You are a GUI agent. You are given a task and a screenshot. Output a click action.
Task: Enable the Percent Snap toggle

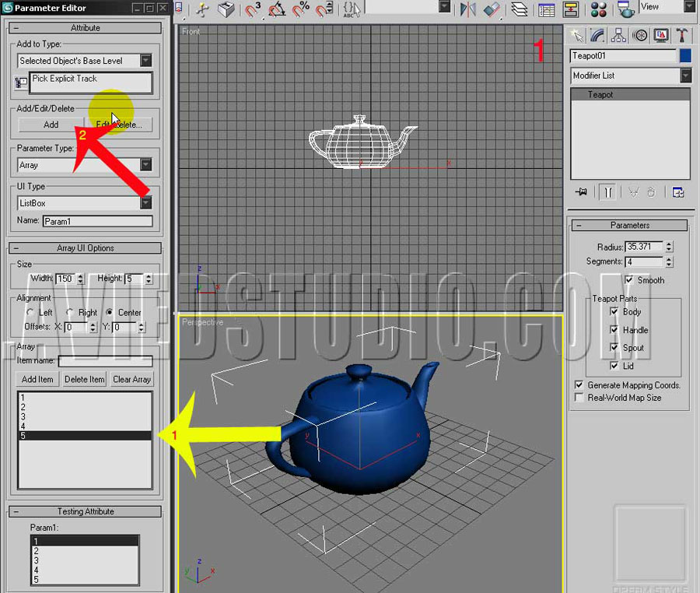click(x=301, y=9)
